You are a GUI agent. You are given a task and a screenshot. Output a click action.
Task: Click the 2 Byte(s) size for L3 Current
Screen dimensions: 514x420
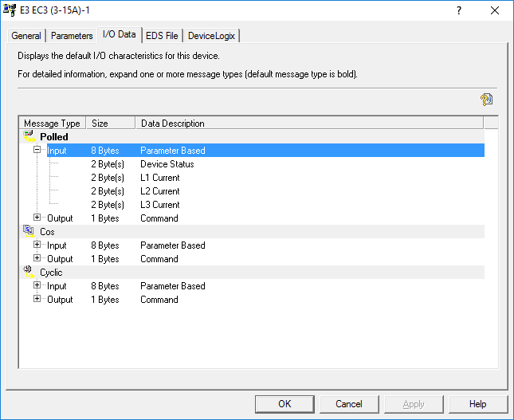coord(108,205)
